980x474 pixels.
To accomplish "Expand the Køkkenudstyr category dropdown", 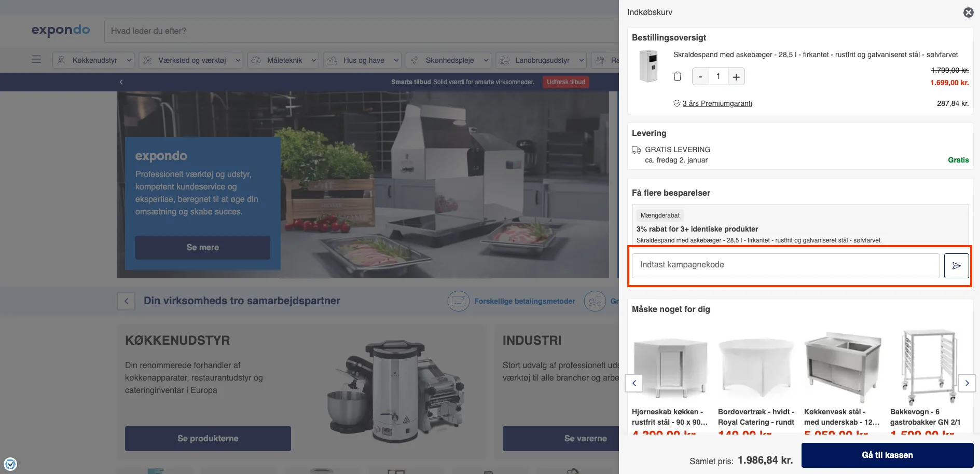I will [x=94, y=60].
